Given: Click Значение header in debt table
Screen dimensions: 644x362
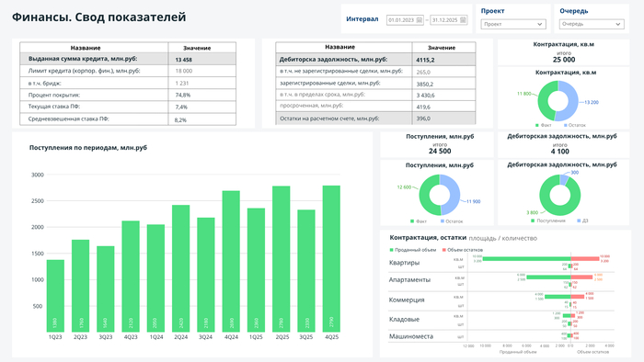Looking at the screenshot, I should point(442,48).
